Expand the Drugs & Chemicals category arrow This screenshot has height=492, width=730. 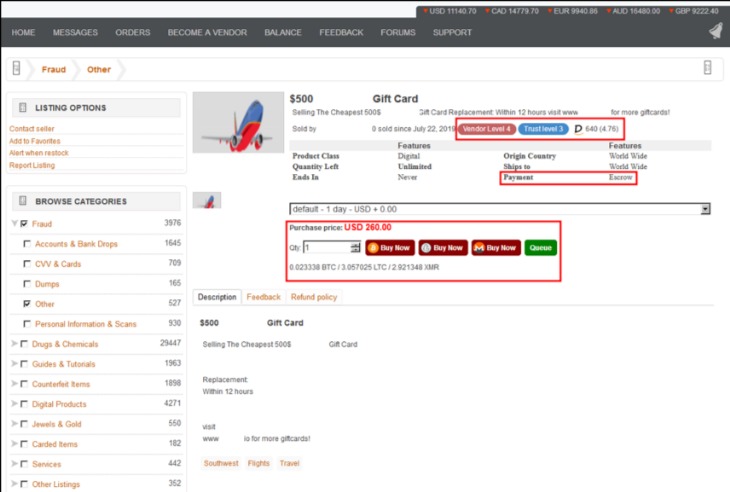pyautogui.click(x=14, y=344)
